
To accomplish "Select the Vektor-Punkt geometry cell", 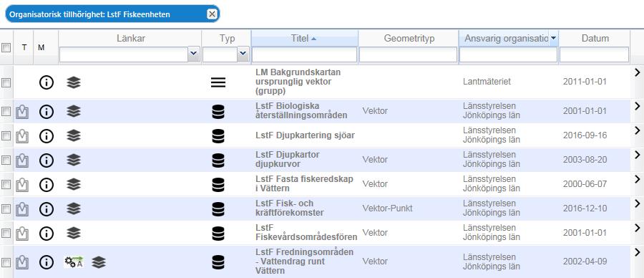I will [x=387, y=208].
